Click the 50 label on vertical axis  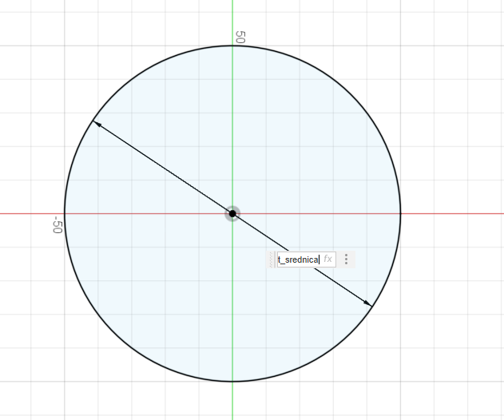click(239, 37)
